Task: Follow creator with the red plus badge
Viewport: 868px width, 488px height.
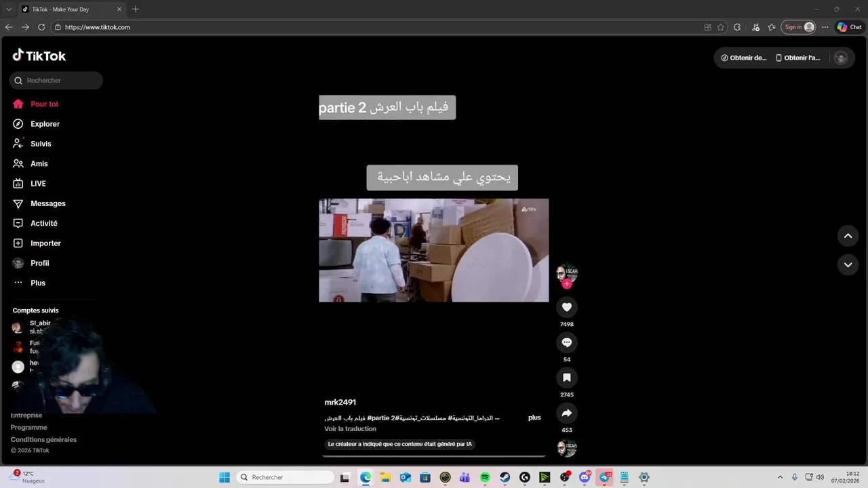Action: click(567, 284)
